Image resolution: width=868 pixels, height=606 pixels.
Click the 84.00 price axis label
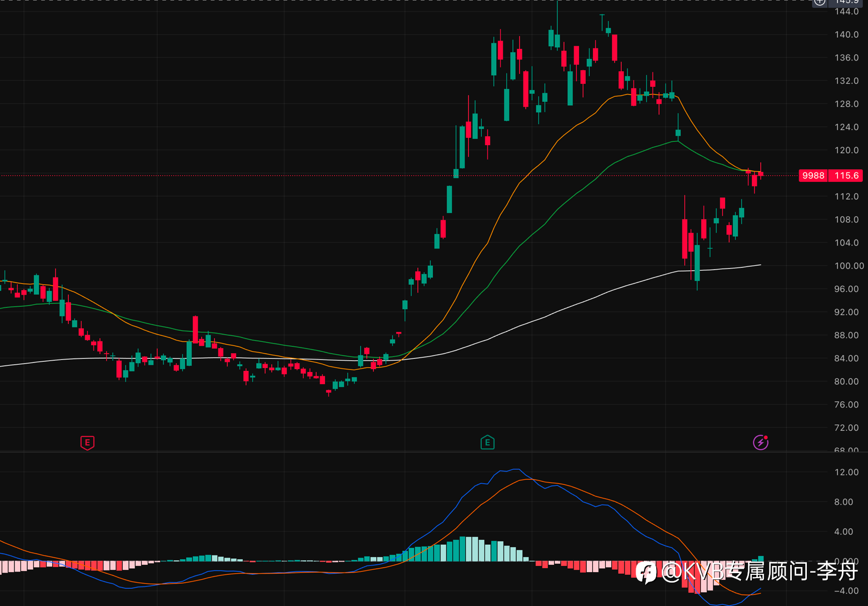tap(846, 358)
